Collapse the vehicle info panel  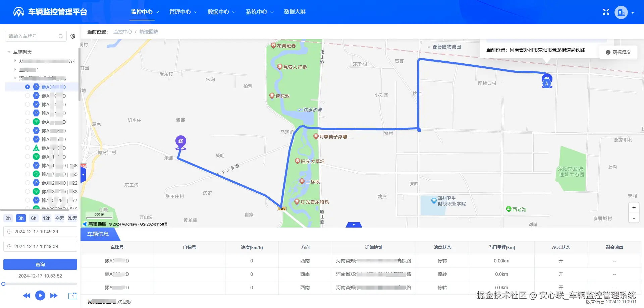tap(354, 225)
